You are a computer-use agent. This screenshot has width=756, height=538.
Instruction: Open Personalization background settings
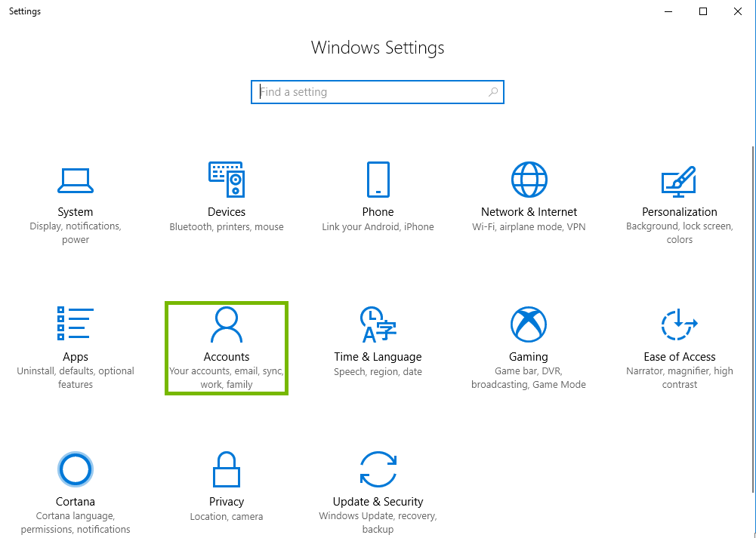(x=679, y=181)
